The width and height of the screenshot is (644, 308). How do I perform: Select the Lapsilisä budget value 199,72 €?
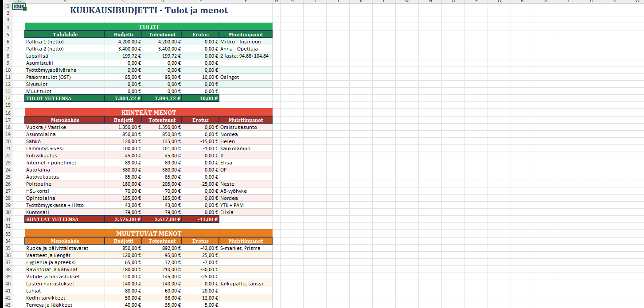(x=124, y=56)
